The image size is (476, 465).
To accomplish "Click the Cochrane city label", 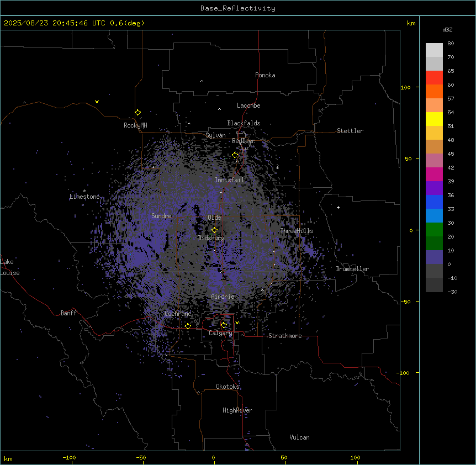I will coord(178,314).
